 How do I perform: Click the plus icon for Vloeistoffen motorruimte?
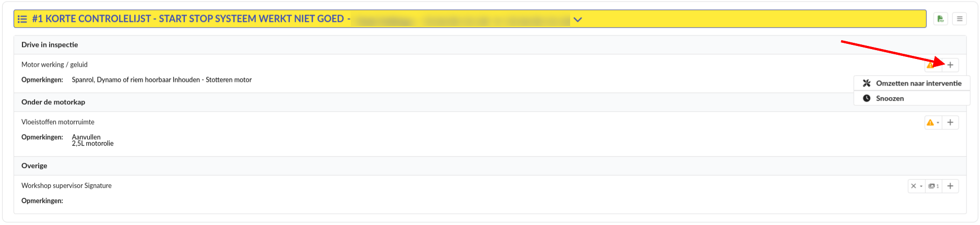(x=950, y=123)
